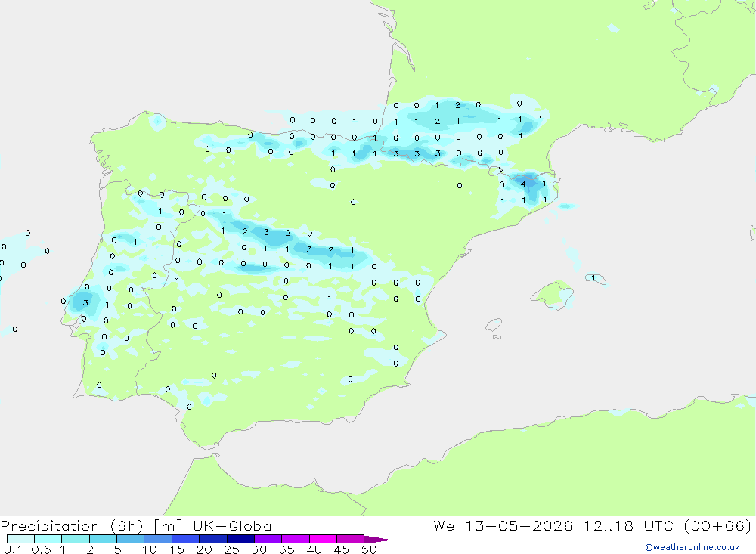Screen dimensions: 756x554
Task: Pick the legend swatch between 10 and 15
Action: [158, 539]
